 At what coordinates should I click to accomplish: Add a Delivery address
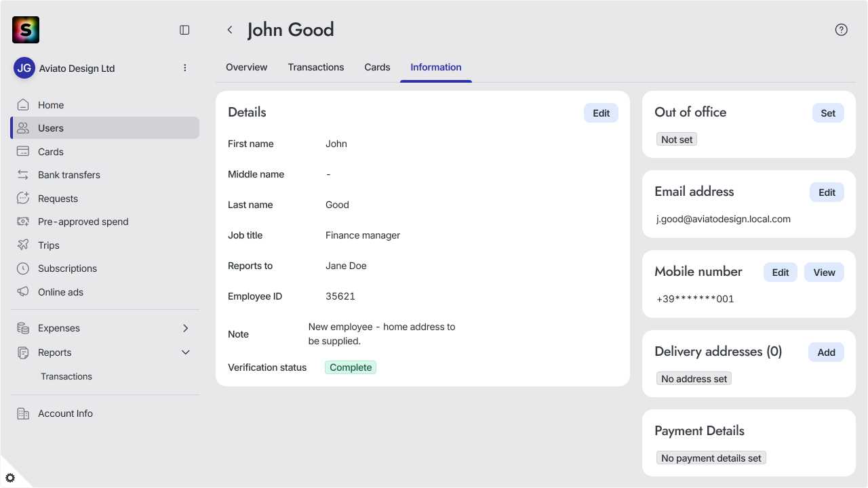(x=826, y=352)
